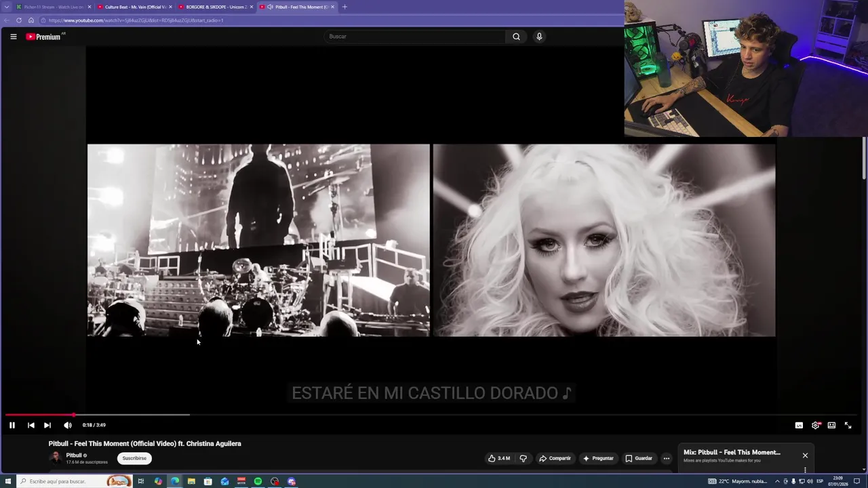Toggle theater mode
Screen dimensions: 868x488
coord(831,425)
